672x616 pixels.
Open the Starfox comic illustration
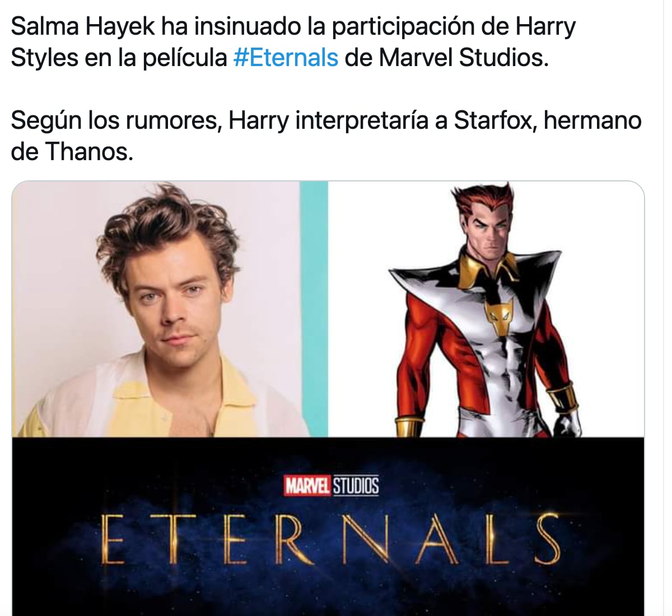coord(486,309)
